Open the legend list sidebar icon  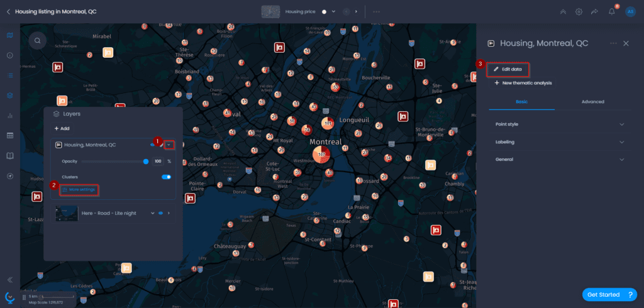pyautogui.click(x=10, y=75)
